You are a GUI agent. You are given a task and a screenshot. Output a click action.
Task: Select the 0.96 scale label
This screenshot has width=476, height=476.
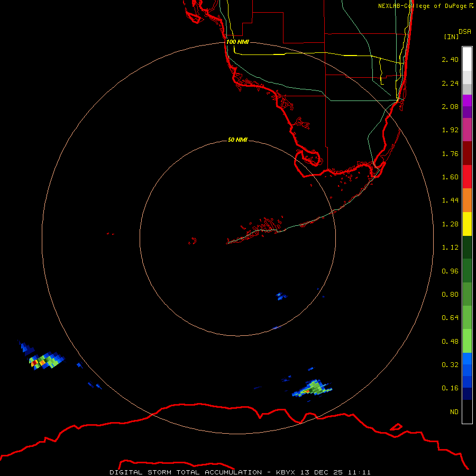450,271
